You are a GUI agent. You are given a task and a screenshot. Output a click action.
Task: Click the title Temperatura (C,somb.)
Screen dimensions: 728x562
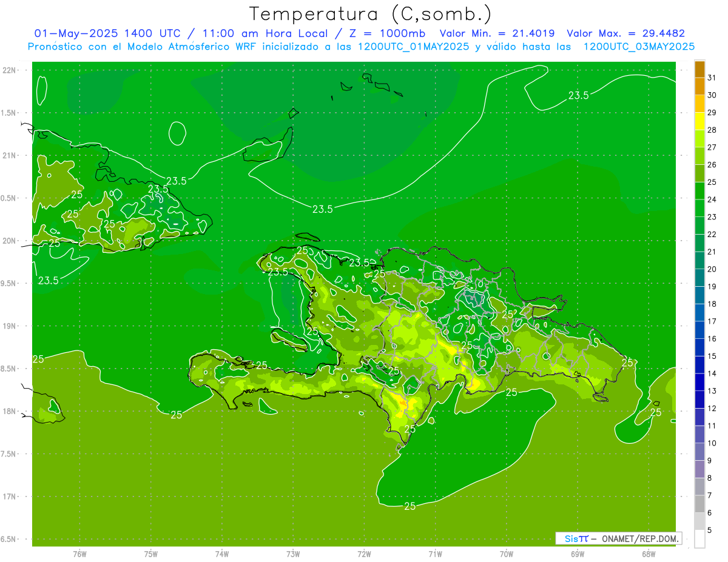(x=370, y=13)
